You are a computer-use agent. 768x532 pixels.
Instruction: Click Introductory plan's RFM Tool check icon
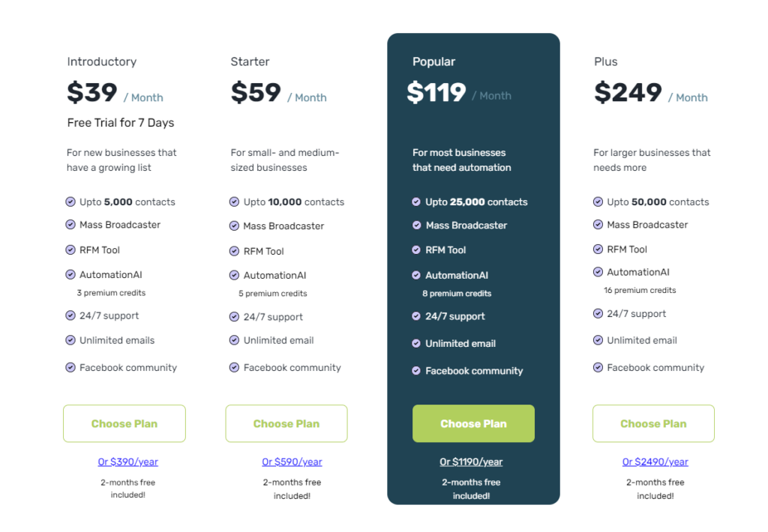coord(70,250)
